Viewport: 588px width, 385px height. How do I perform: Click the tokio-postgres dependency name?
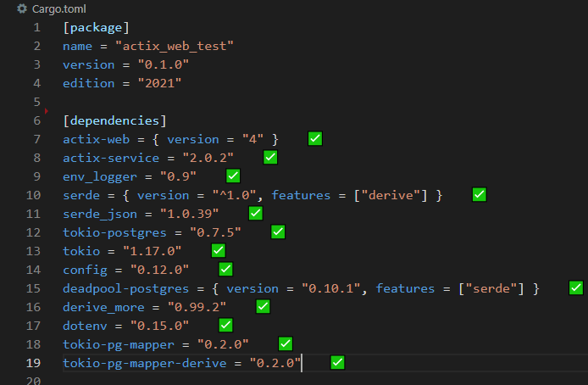(114, 232)
